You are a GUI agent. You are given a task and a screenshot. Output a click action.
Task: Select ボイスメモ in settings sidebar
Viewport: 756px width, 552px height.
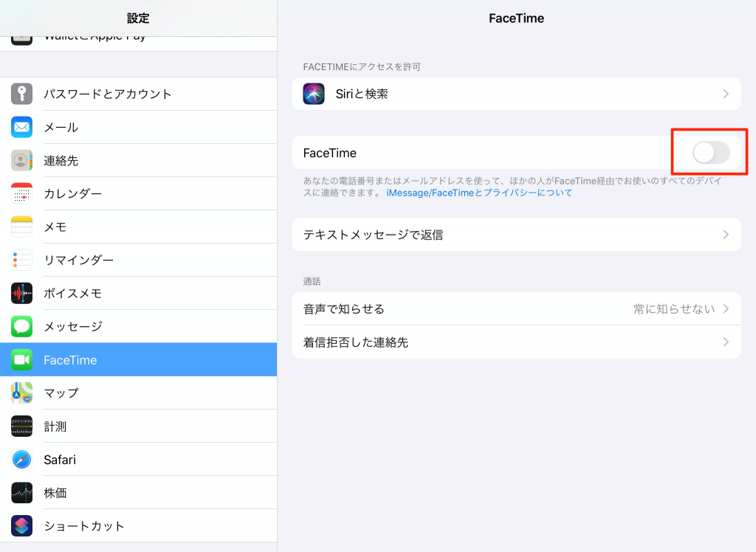click(138, 294)
